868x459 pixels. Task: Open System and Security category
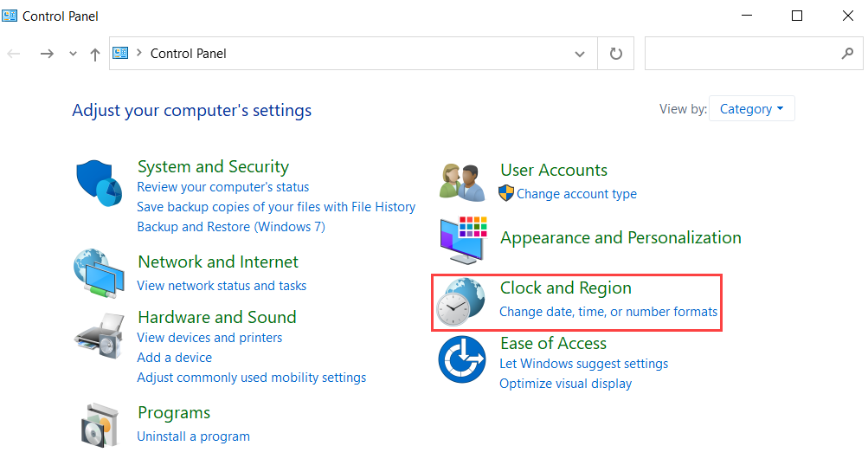[213, 166]
